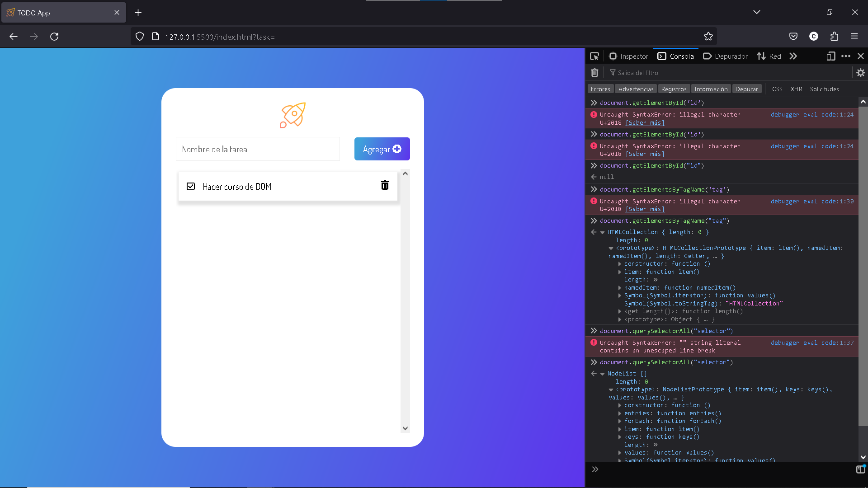Open the Inspector panel
Viewport: 868px width, 488px height.
point(628,56)
